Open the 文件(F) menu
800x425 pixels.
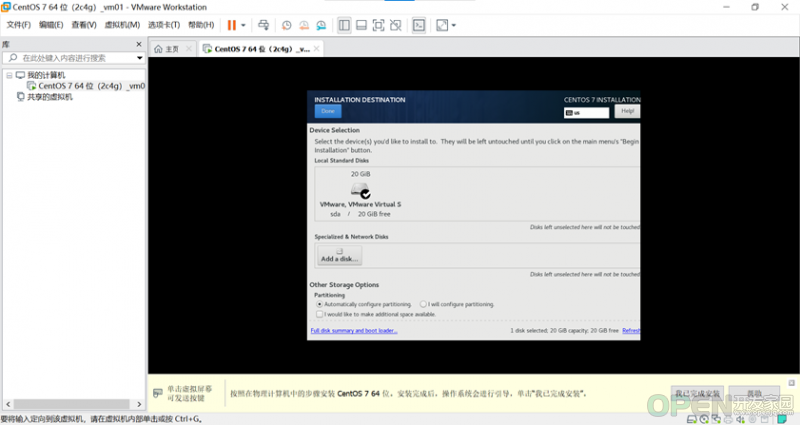pyautogui.click(x=18, y=24)
